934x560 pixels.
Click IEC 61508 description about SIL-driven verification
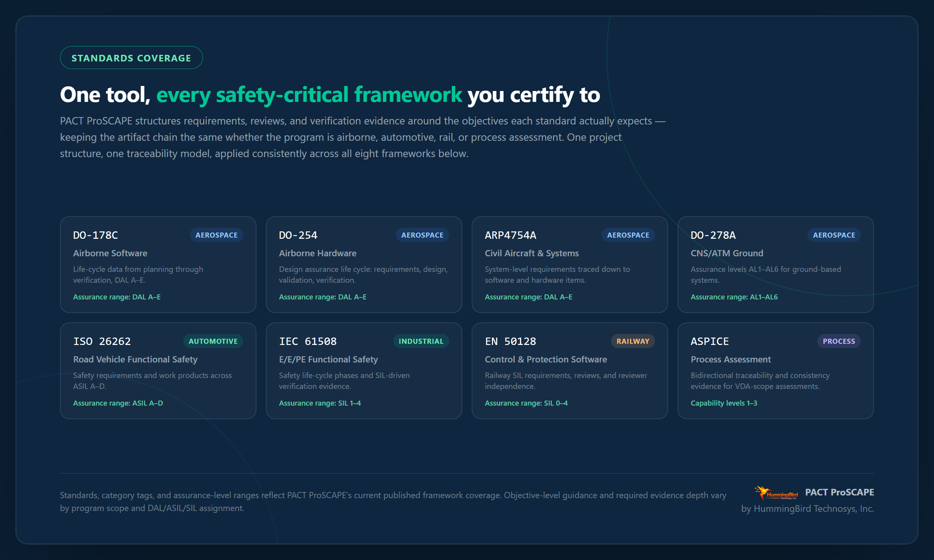[344, 381]
